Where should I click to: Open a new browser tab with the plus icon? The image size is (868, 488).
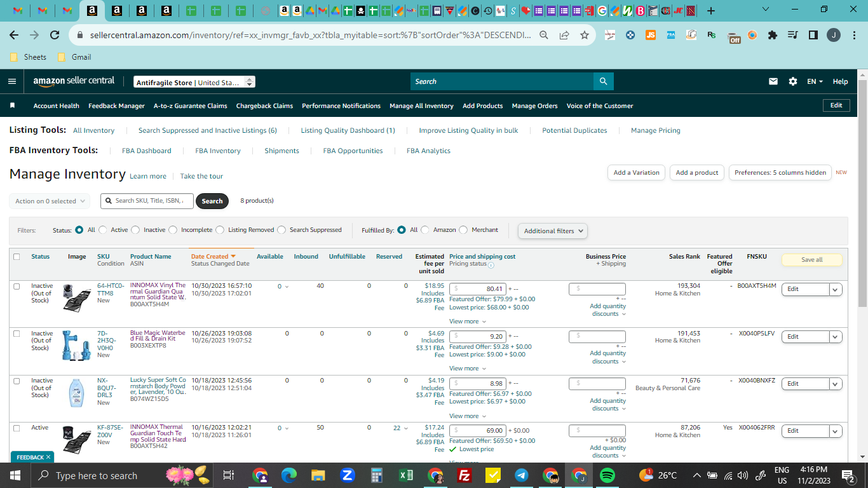click(x=710, y=11)
